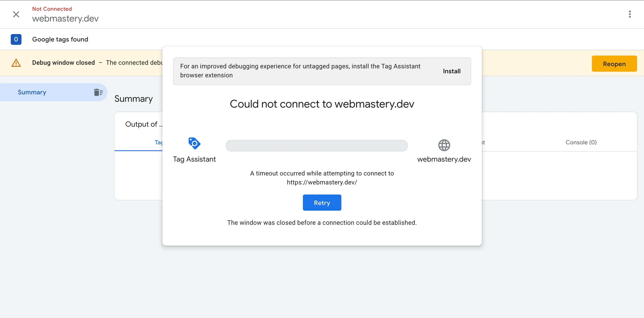Image resolution: width=644 pixels, height=318 pixels.
Task: Click the warning triangle icon in banner
Action: tap(16, 63)
